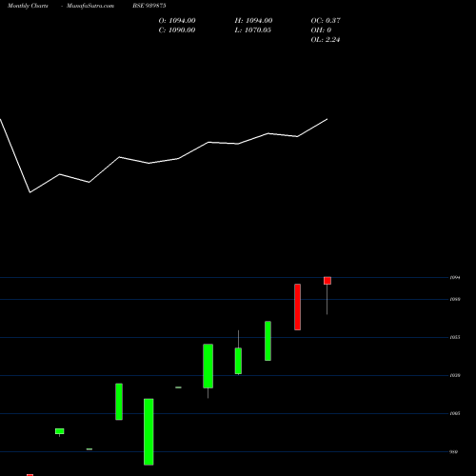Click the small red candlestick at the 1094 line
The image size is (476, 476).
click(327, 281)
